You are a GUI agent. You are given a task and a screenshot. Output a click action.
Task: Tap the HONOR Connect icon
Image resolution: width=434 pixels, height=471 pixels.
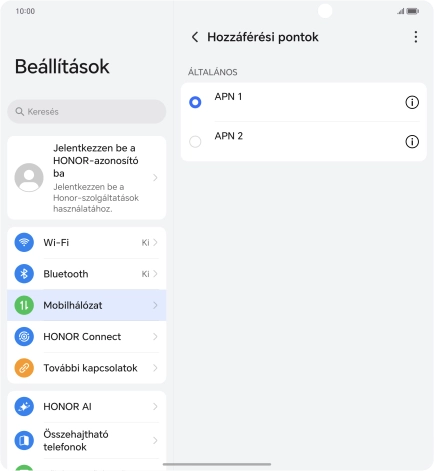coord(24,336)
